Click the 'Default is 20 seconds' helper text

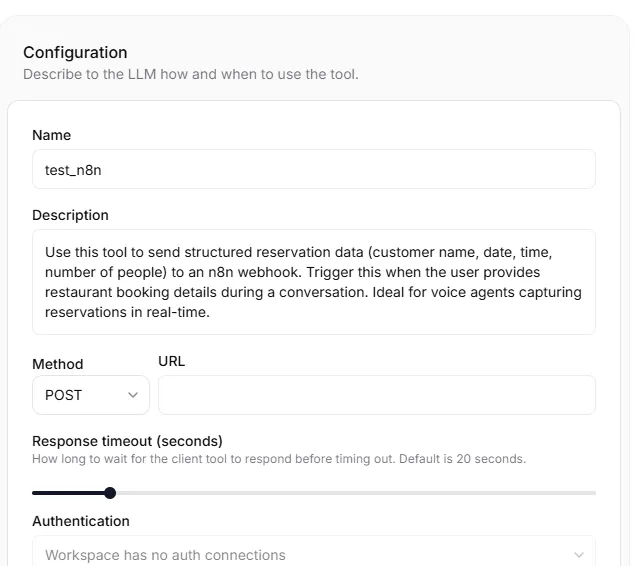click(462, 459)
